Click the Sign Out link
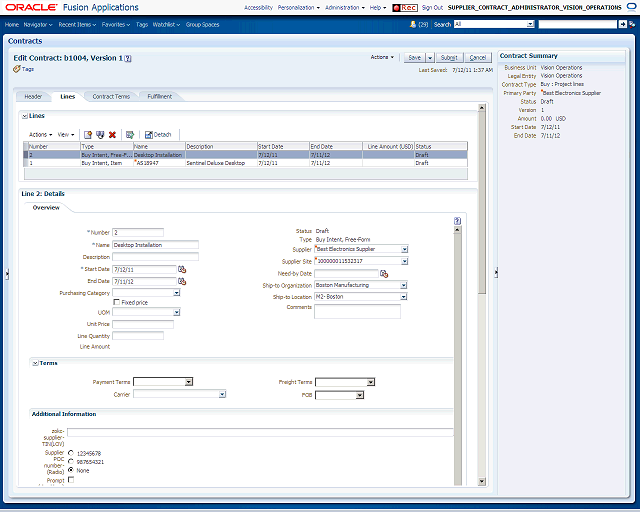This screenshot has height=512, width=640. coord(432,8)
